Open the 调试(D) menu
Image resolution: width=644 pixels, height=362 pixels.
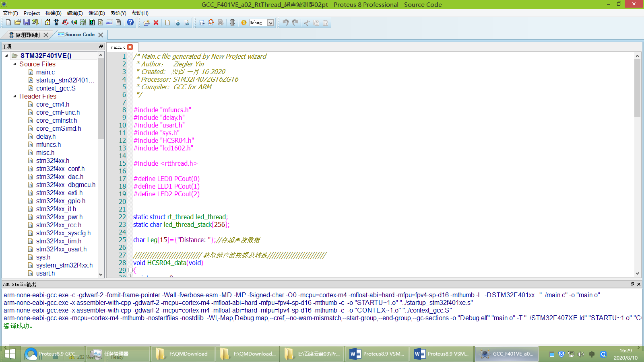97,13
